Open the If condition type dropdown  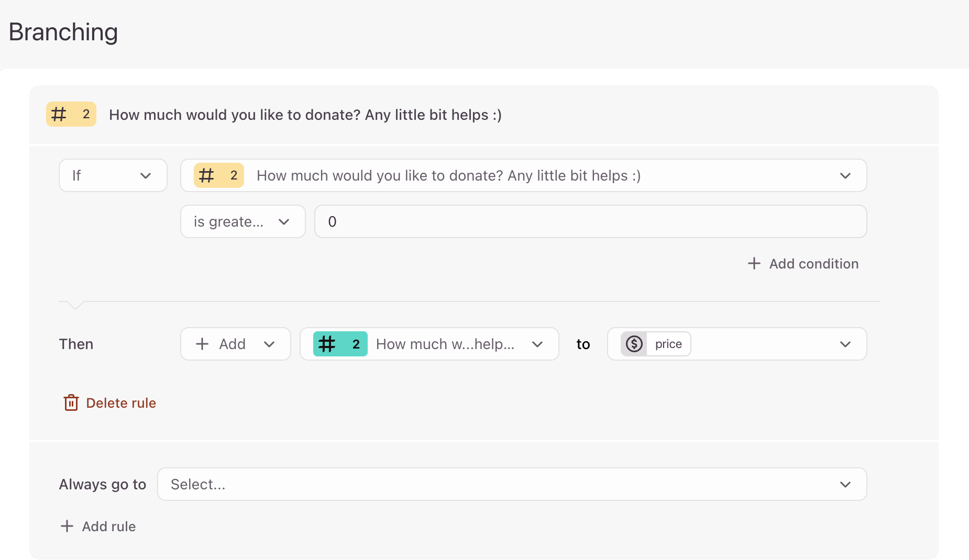click(113, 175)
